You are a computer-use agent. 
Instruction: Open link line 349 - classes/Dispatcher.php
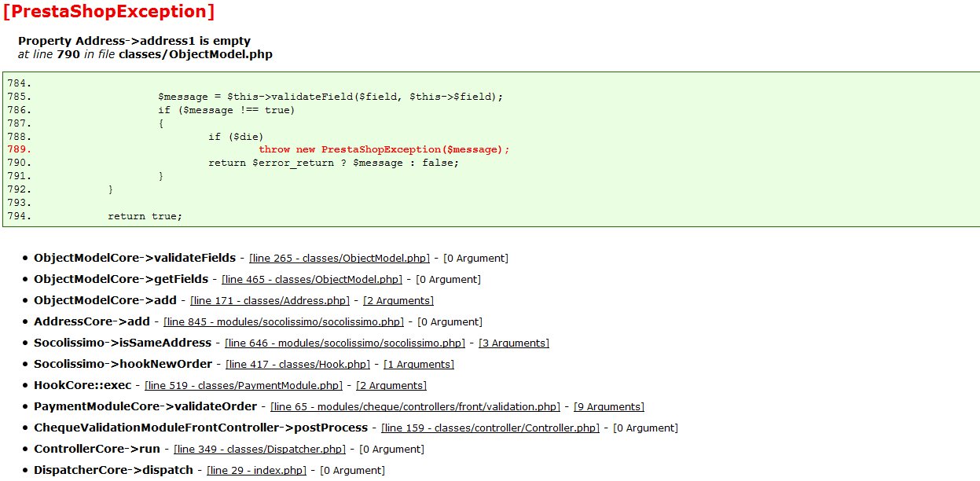pyautogui.click(x=260, y=449)
